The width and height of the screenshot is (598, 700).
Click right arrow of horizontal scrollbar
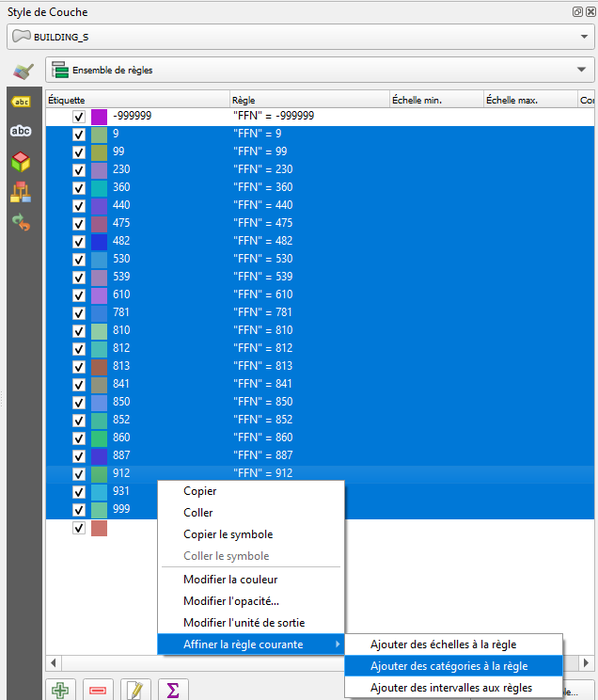[587, 662]
